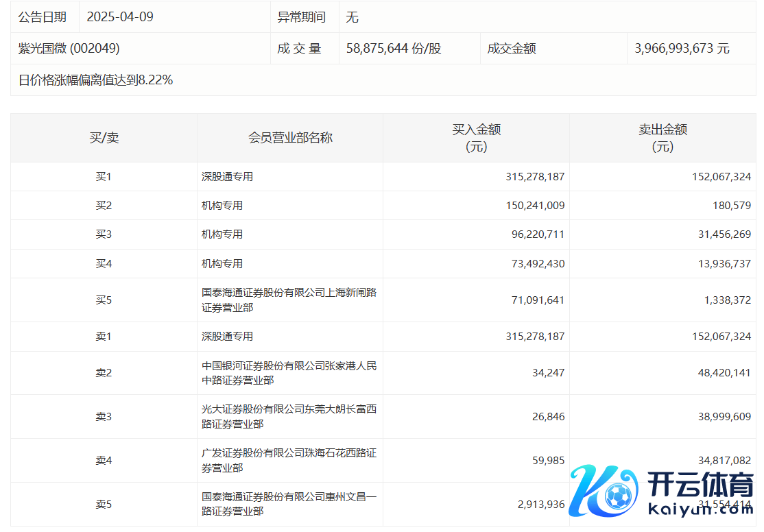Click the 国泰海通证券上海新闸路 branch name

tap(289, 300)
